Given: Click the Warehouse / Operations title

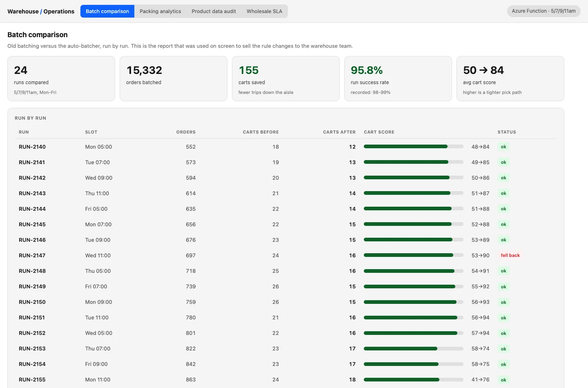Looking at the screenshot, I should 41,11.
